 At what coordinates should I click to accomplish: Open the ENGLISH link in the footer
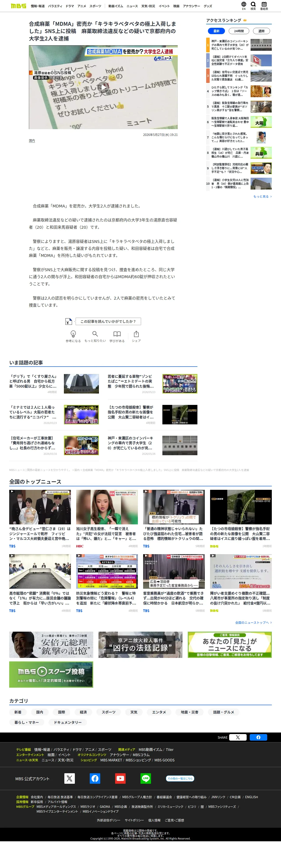tap(251, 797)
